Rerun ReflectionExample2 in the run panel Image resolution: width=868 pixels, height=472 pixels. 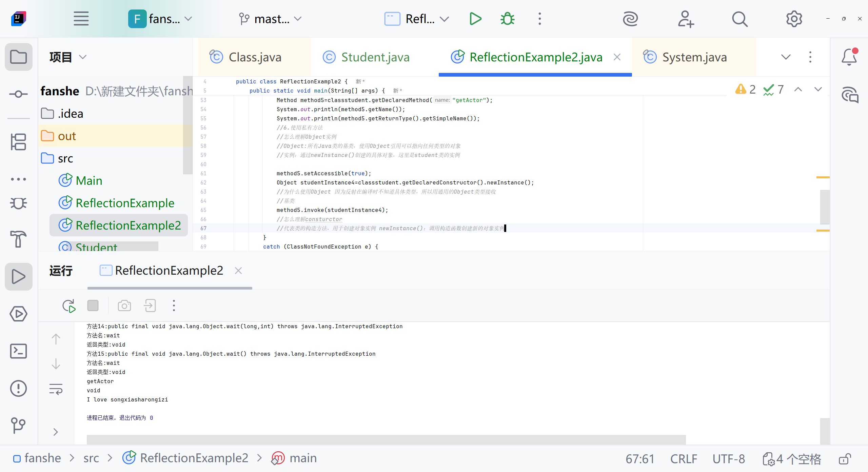69,306
